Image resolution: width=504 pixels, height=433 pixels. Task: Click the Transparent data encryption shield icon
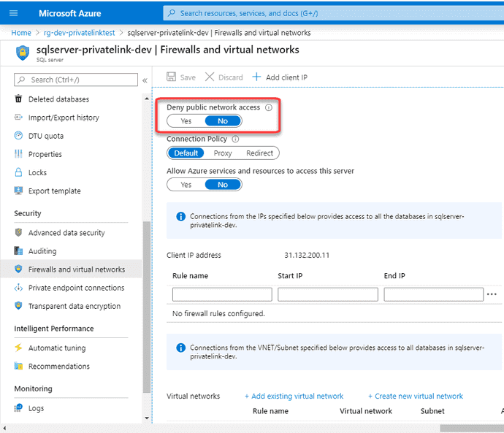click(x=19, y=305)
